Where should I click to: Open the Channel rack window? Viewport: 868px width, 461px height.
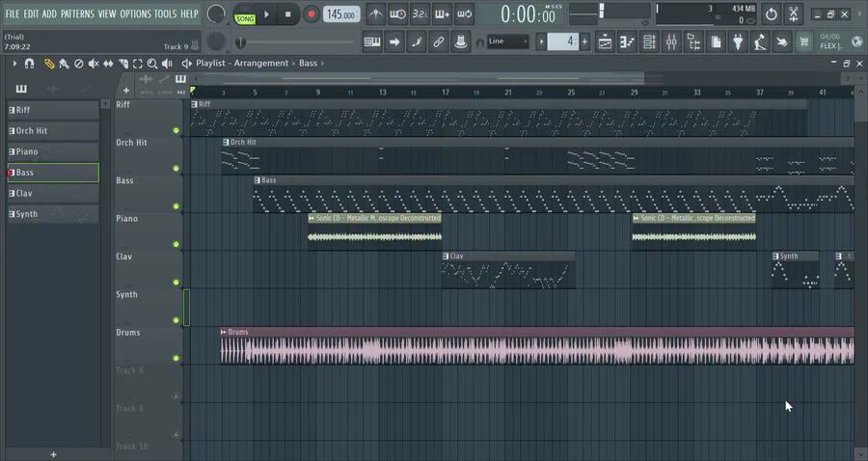(x=649, y=41)
